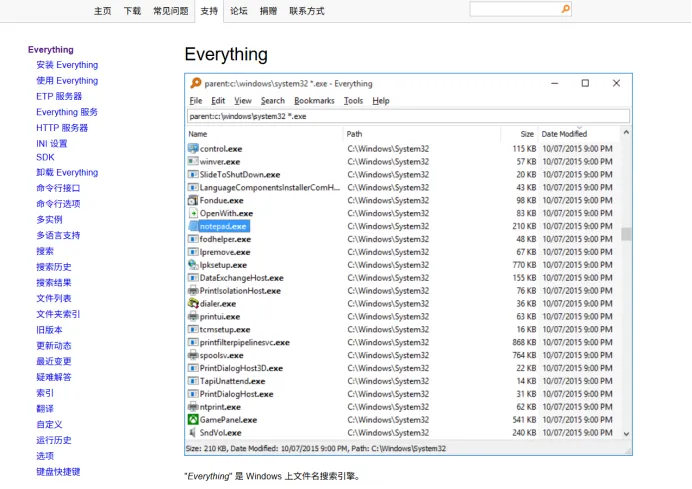Click the Everything search query box
Viewport: 692px width, 489px height.
[x=408, y=116]
